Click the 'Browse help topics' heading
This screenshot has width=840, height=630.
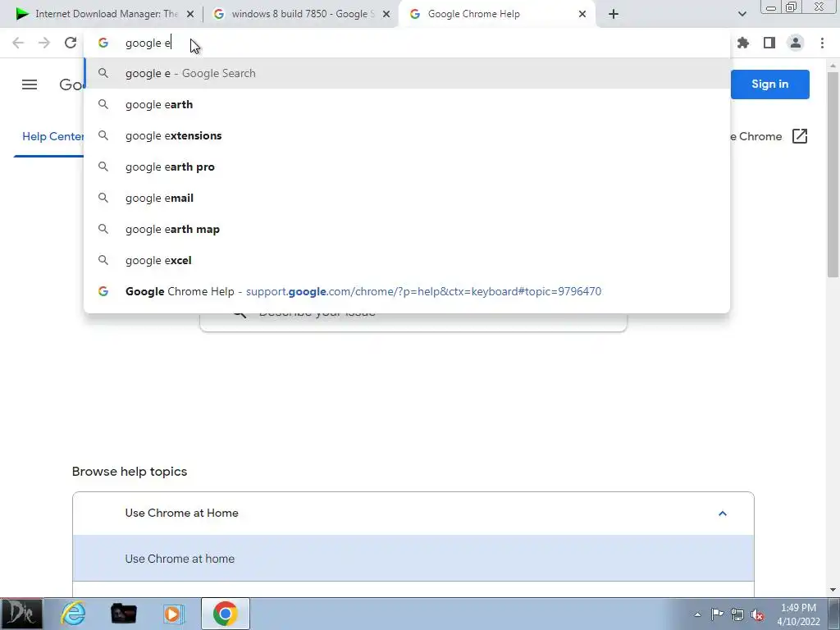coord(130,472)
